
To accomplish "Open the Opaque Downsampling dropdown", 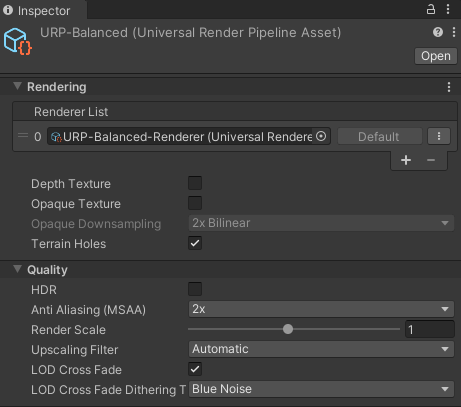I will coord(321,223).
